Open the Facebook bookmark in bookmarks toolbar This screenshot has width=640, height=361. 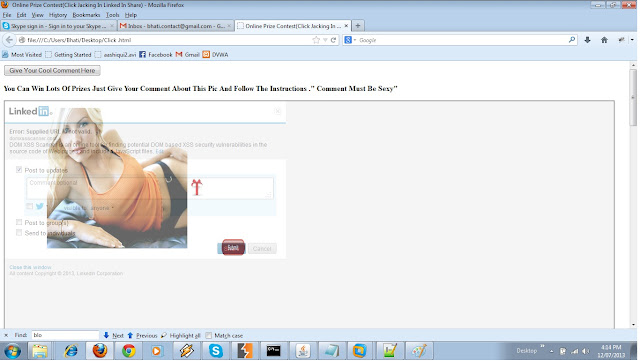click(x=156, y=54)
